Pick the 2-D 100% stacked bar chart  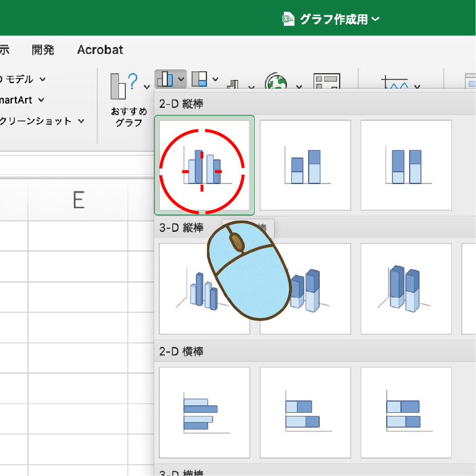coord(406,413)
